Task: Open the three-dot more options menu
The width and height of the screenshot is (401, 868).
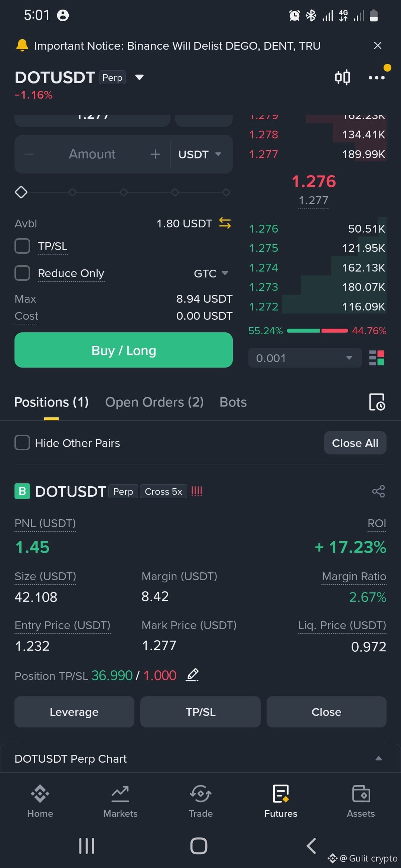Action: tap(376, 78)
